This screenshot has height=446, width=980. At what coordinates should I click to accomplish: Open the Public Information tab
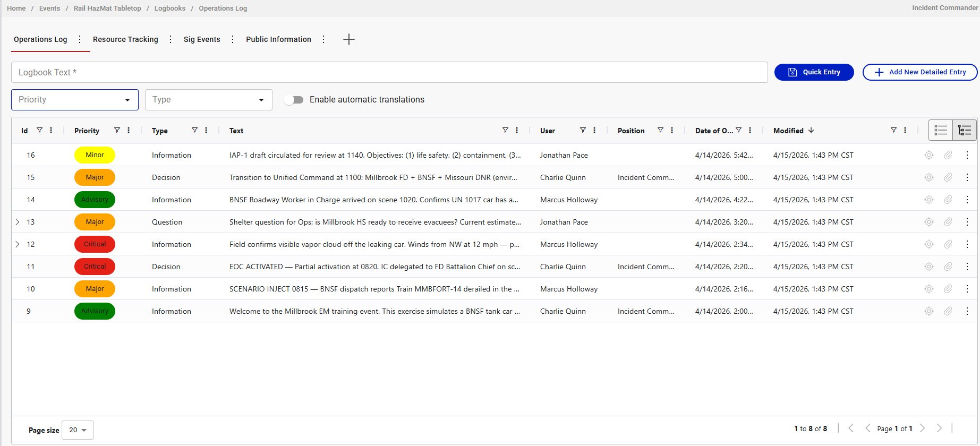278,39
